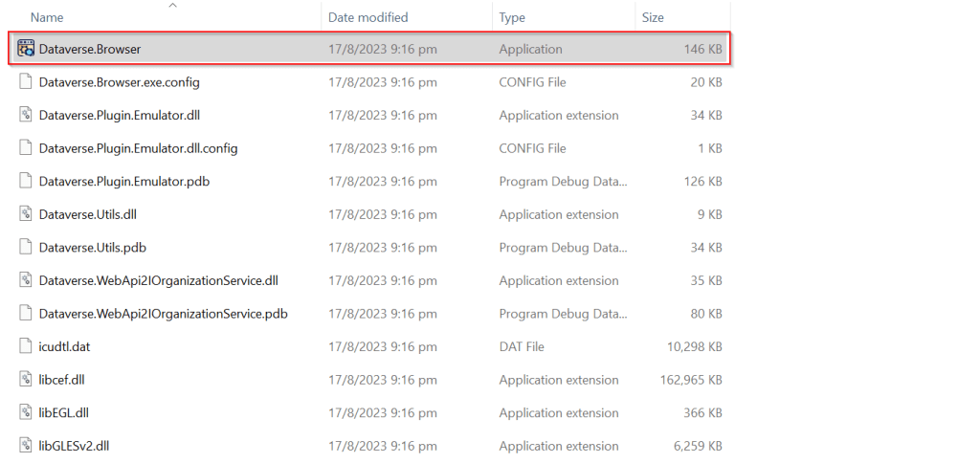Click the Dataverse.Utils.dll file icon
980x463 pixels.
click(27, 214)
